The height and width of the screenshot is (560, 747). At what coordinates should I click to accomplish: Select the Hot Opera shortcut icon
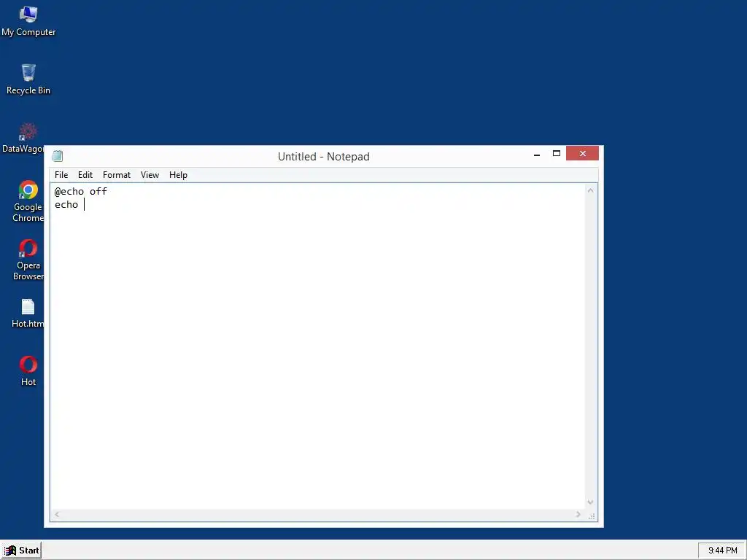click(x=28, y=371)
